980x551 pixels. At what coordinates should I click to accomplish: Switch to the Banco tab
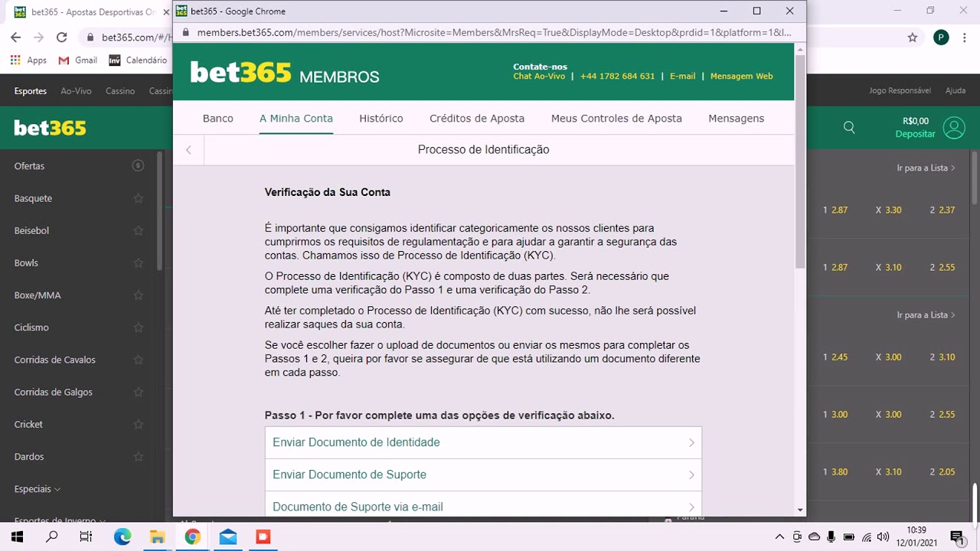coord(218,119)
